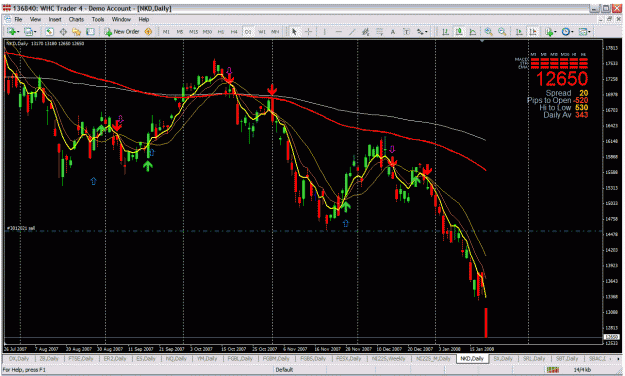The width and height of the screenshot is (625, 376).
Task: Open the Tools menu
Action: [98, 19]
